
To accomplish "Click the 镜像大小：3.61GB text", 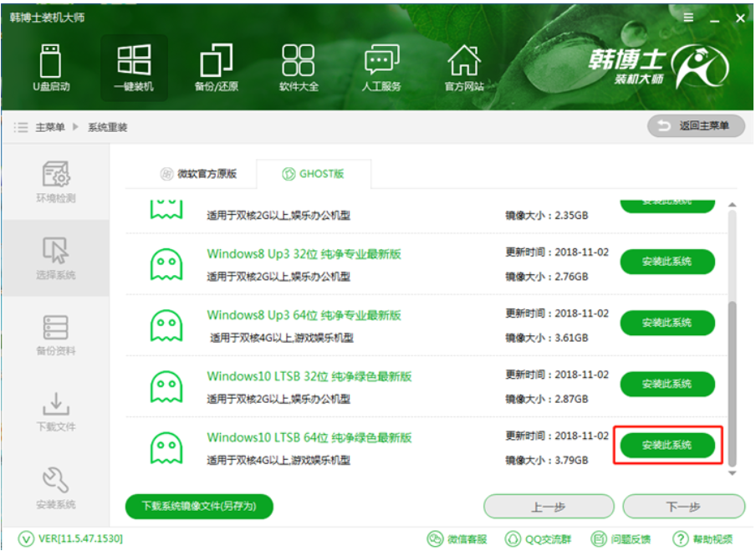I will pos(547,338).
